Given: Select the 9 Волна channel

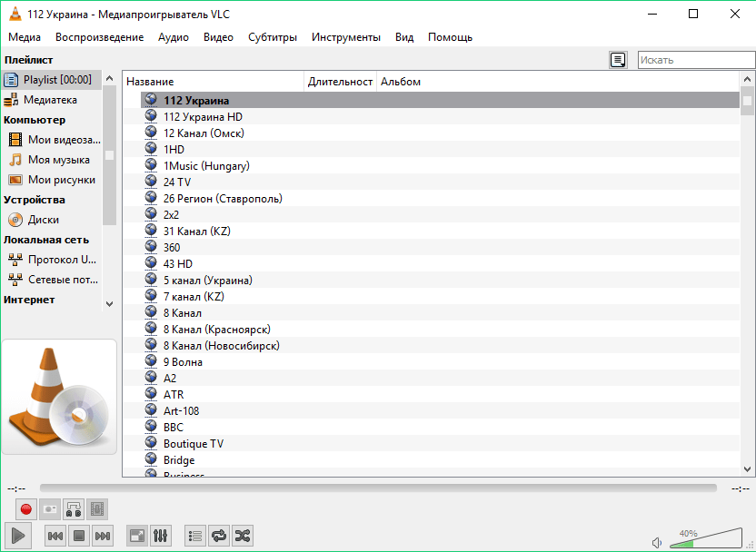Looking at the screenshot, I should pos(431,362).
